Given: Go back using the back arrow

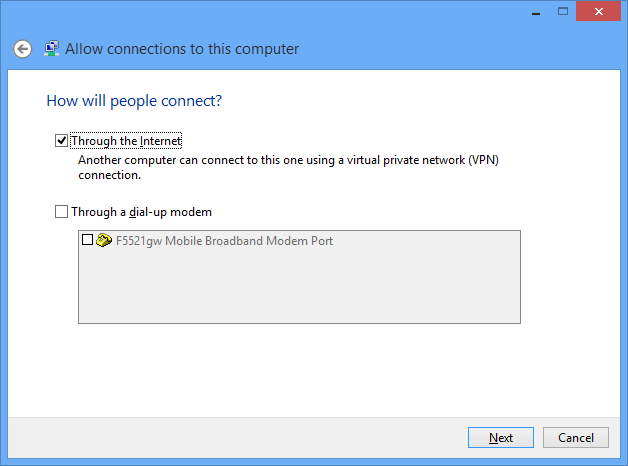Looking at the screenshot, I should click(x=22, y=49).
